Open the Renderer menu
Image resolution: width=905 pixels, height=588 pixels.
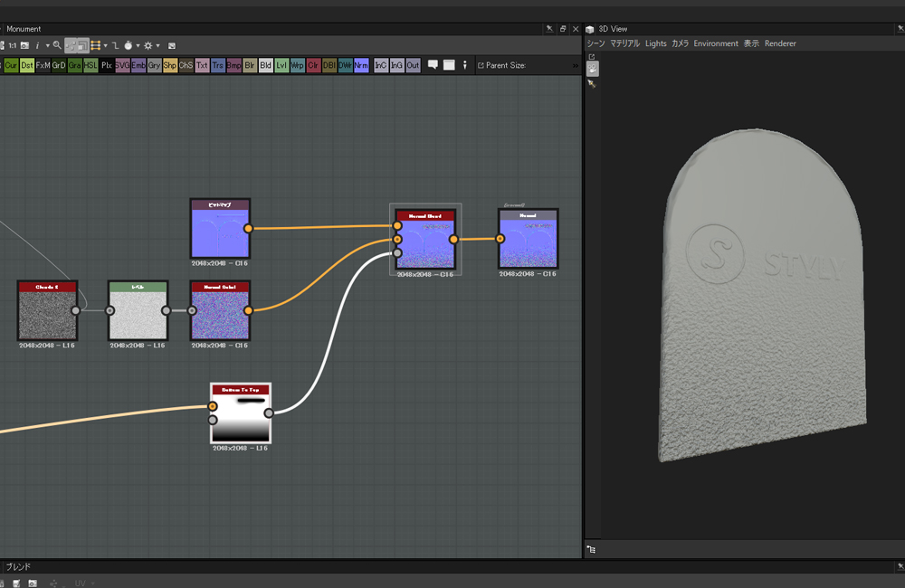tap(780, 43)
